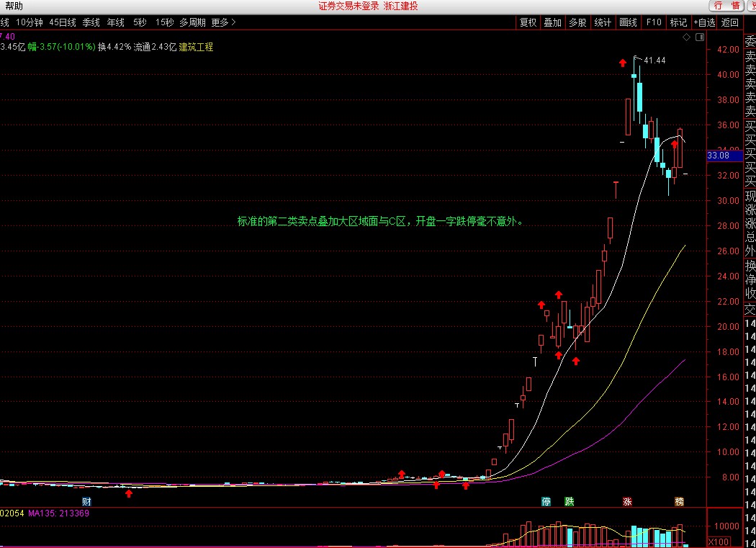Click the green 跌 event marker badge

pos(570,502)
